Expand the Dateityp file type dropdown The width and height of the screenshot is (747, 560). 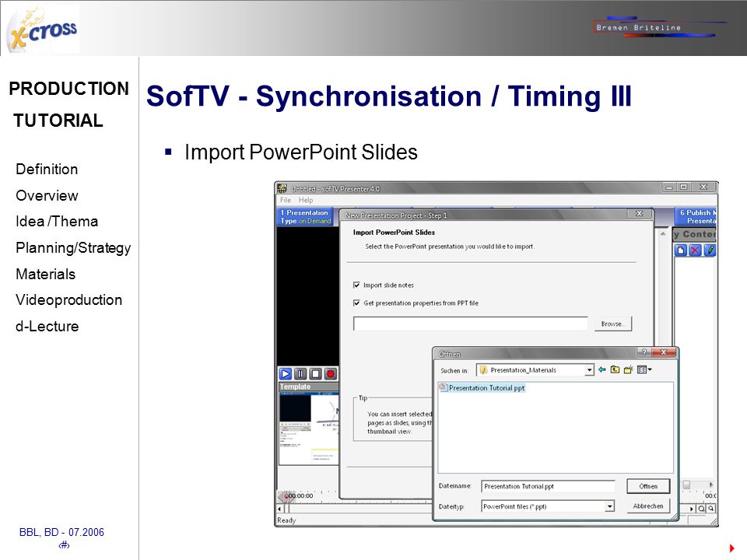[x=609, y=506]
